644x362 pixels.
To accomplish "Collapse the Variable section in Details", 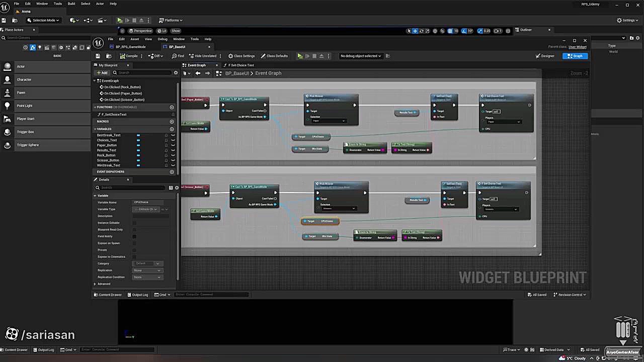I will 95,196.
